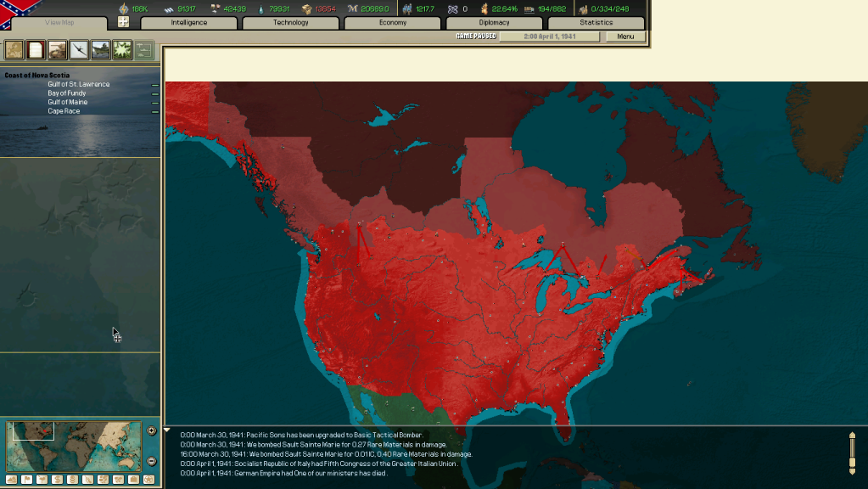Click the Pacific Sons upgraded log message
The width and height of the screenshot is (868, 489).
coord(302,436)
